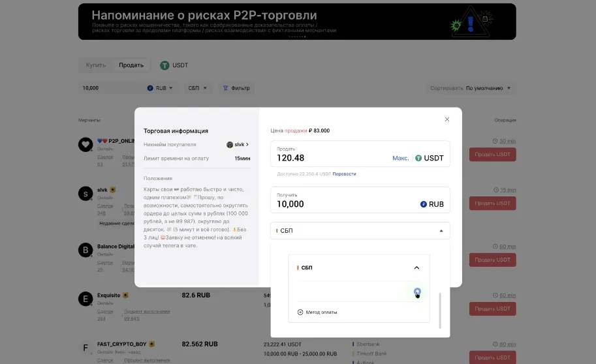This screenshot has height=364, width=596.
Task: Click the USDT coin icon in sell field
Action: click(418, 158)
